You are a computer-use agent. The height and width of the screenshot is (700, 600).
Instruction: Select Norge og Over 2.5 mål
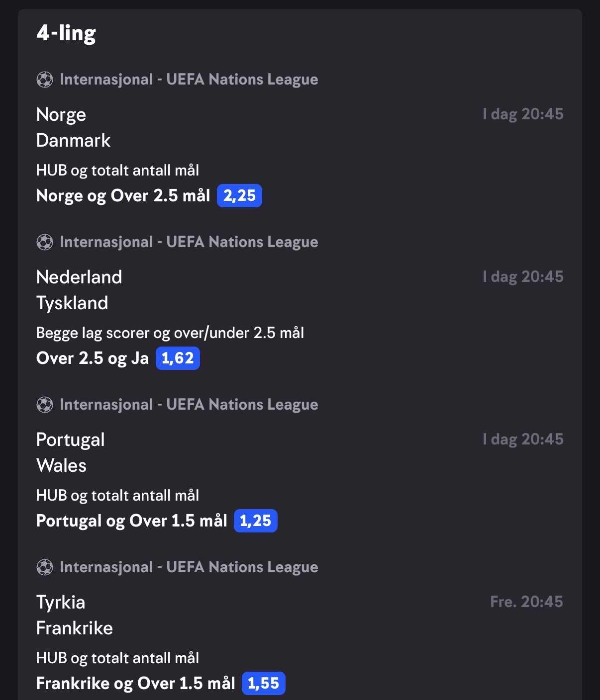click(x=123, y=196)
